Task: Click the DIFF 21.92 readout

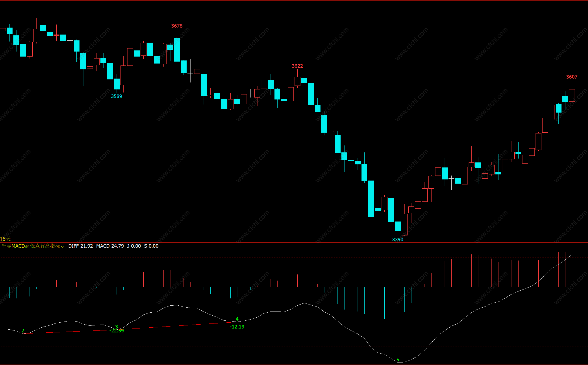Action: tap(80, 246)
